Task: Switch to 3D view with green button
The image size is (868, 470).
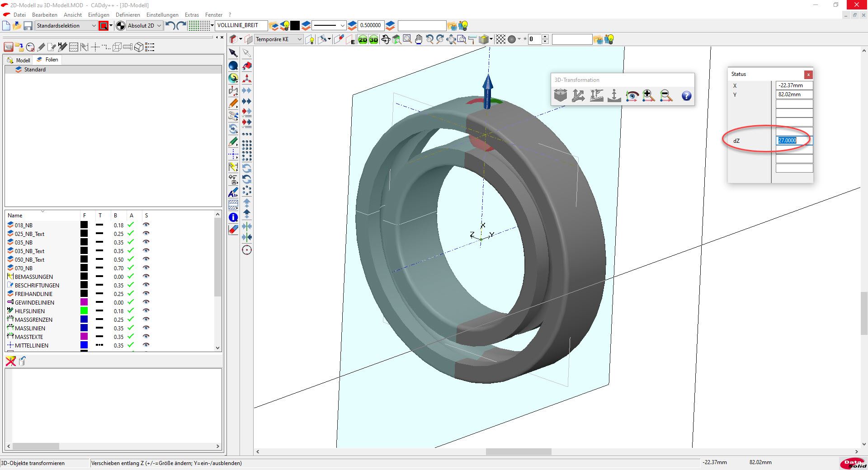Action: [373, 40]
